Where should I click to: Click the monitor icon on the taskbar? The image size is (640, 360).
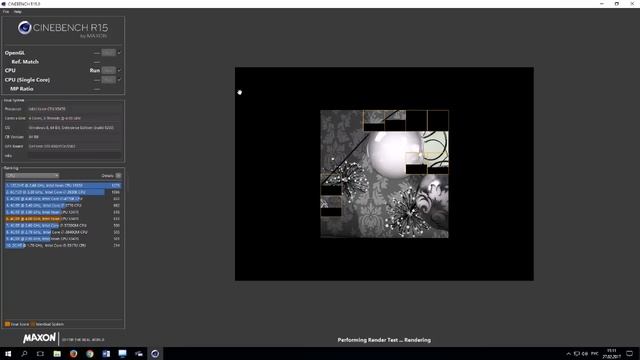pyautogui.click(x=122, y=353)
